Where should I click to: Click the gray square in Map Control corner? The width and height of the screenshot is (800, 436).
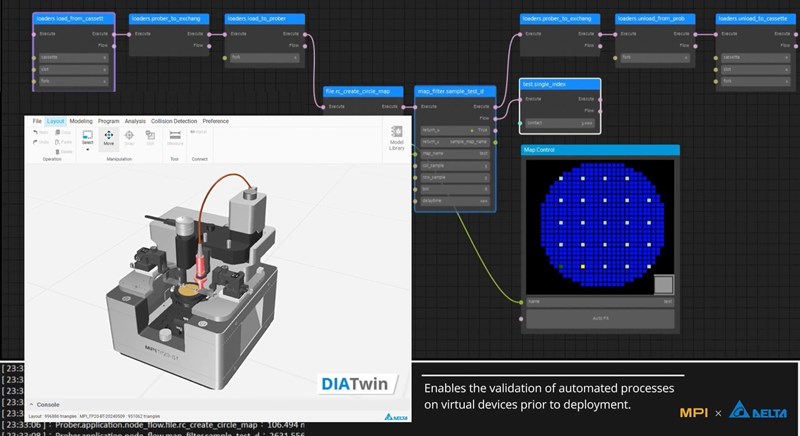663,285
